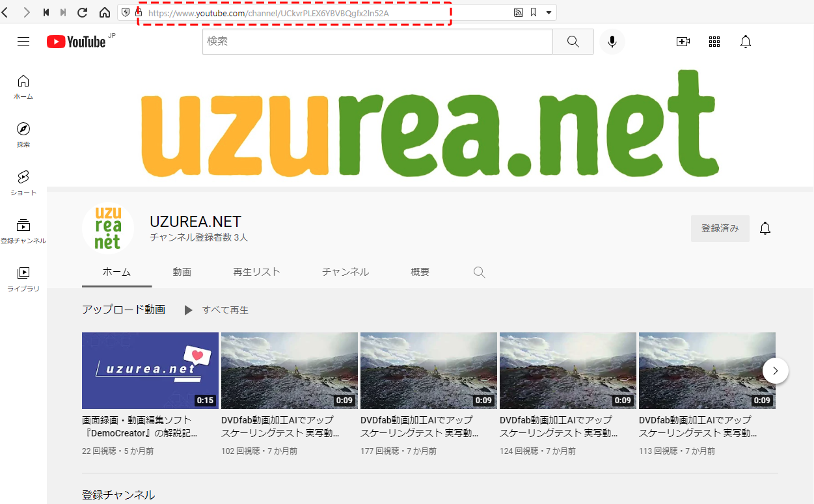Click the rewind history button
The height and width of the screenshot is (504, 814).
[46, 12]
